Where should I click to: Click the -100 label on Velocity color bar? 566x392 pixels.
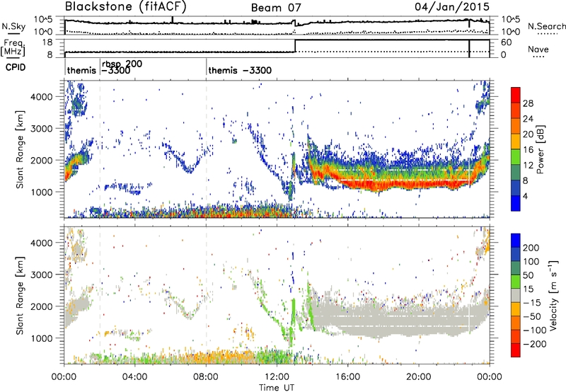pos(534,330)
